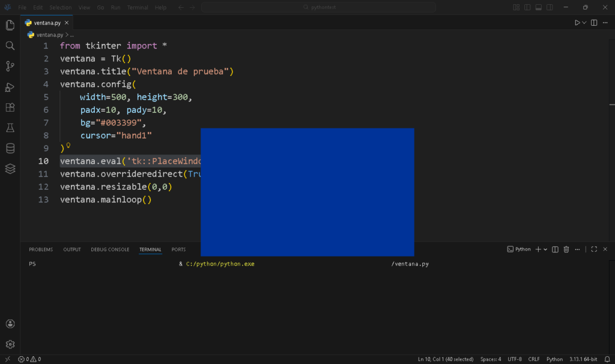This screenshot has width=615, height=364.
Task: Open the Search view in activity bar
Action: pos(10,46)
